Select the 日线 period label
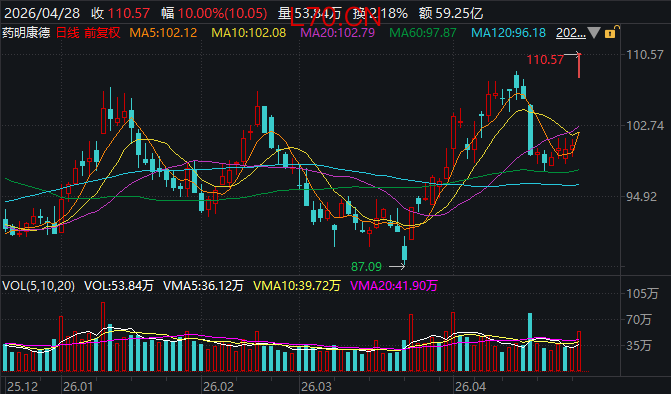This screenshot has width=671, height=394. (68, 33)
